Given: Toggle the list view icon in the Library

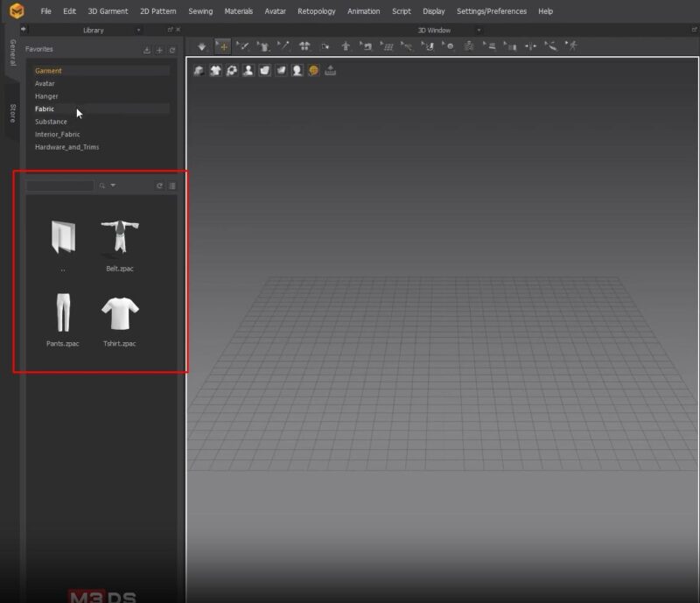Looking at the screenshot, I should [172, 186].
